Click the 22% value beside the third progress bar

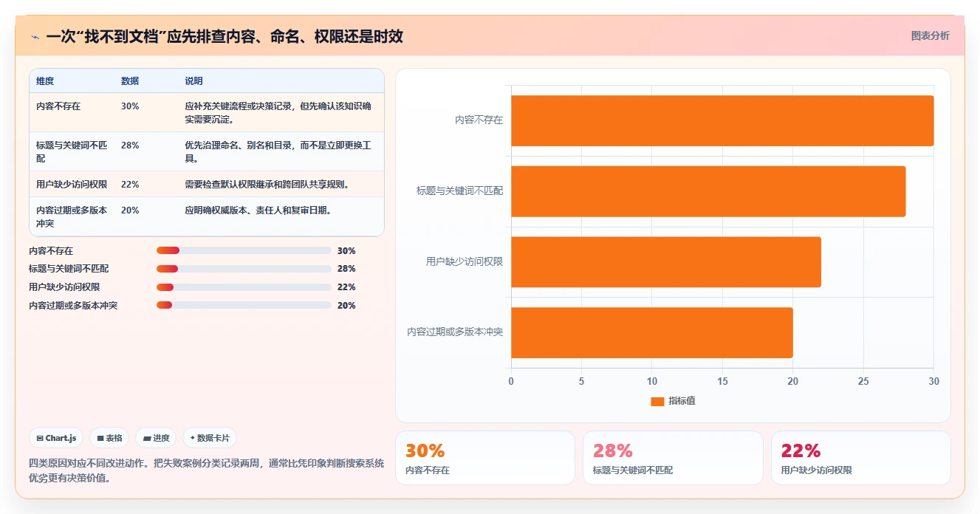point(346,287)
